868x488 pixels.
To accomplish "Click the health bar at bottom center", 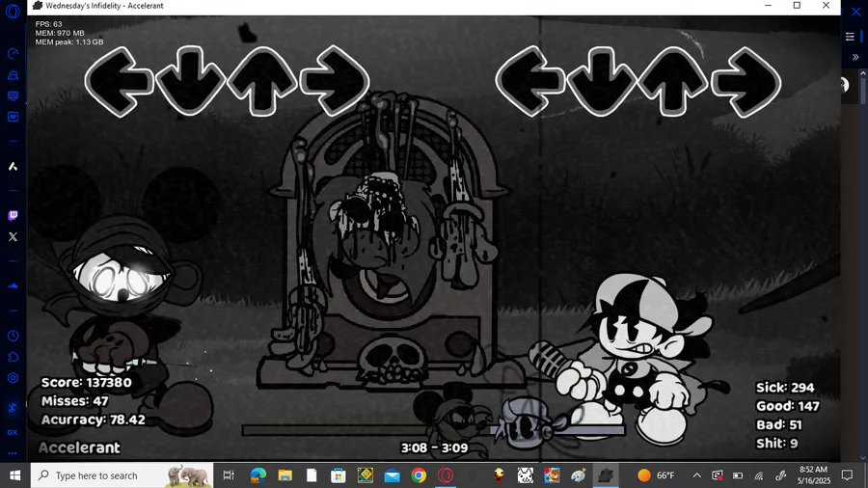I will click(x=433, y=430).
